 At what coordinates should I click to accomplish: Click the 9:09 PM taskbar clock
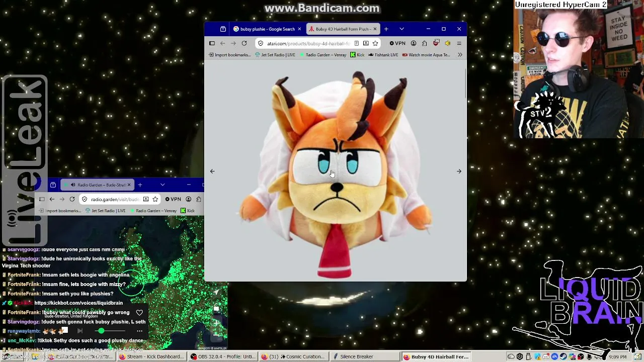pos(617,357)
